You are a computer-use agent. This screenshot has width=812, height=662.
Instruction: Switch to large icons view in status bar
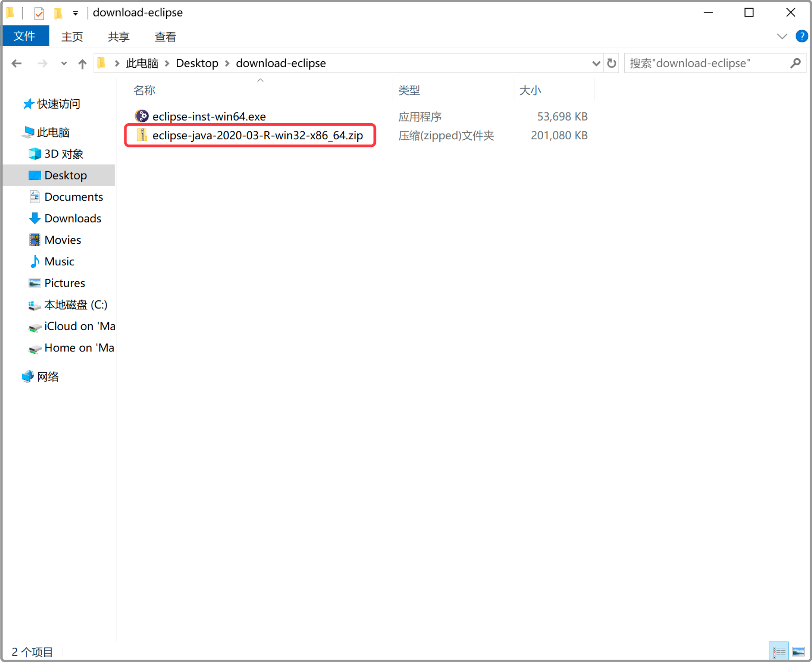798,652
